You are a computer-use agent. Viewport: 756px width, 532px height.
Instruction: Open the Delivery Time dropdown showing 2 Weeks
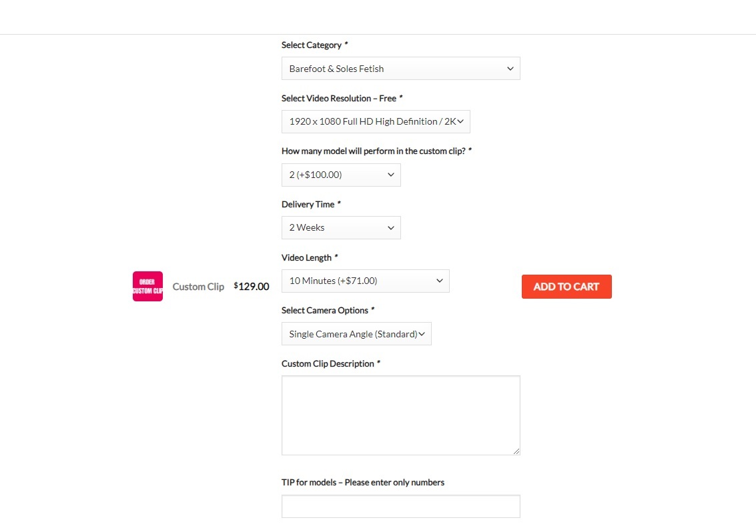coord(341,227)
